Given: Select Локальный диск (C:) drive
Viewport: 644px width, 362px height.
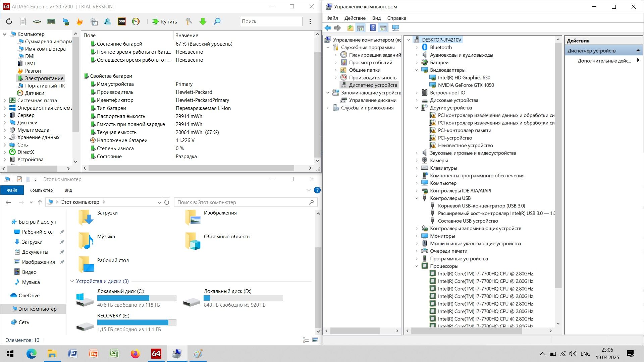Looking at the screenshot, I should 126,298.
